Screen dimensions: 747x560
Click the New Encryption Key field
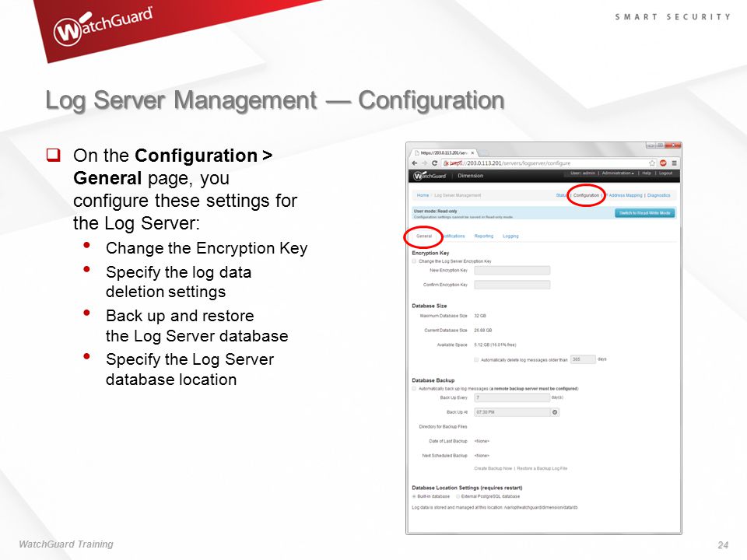512,271
